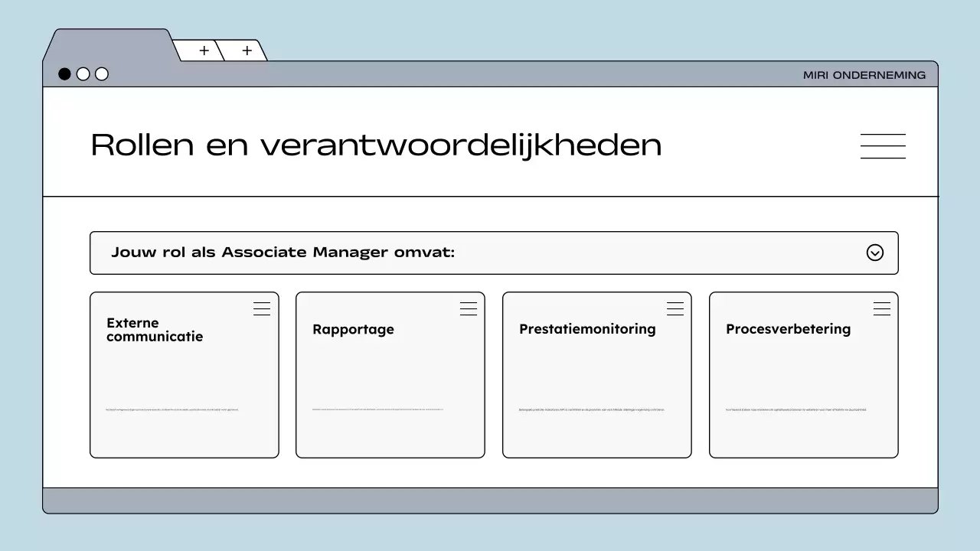Open the main hamburger menu beside the page title
This screenshot has width=980, height=551.
[883, 146]
